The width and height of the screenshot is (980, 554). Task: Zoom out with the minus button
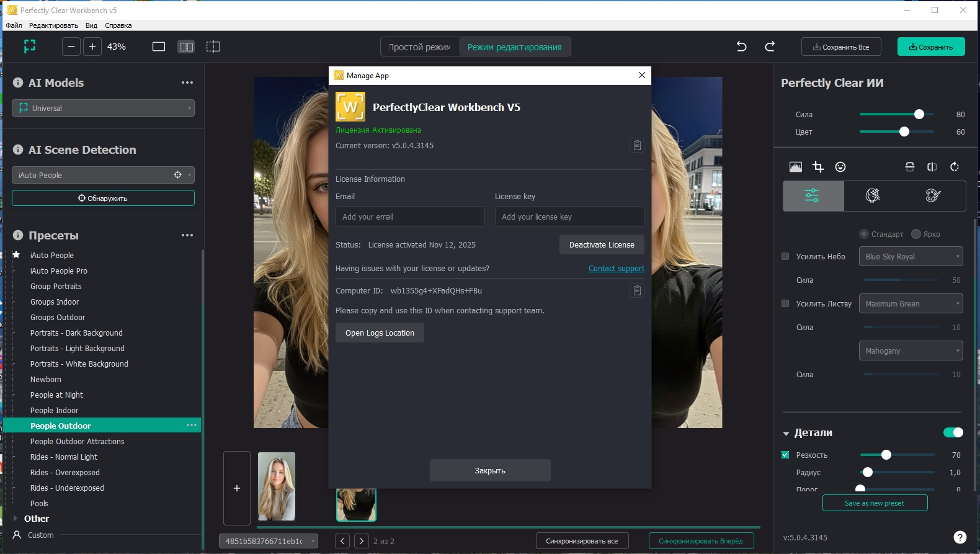(71, 47)
